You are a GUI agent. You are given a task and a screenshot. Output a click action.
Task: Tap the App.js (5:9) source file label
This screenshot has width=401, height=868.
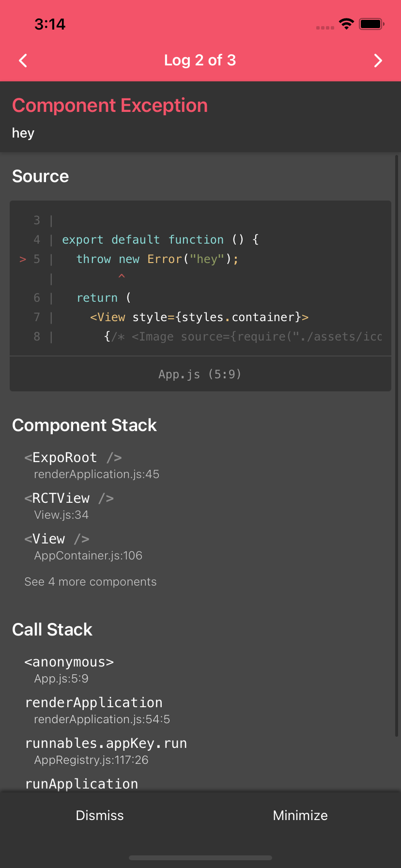(200, 374)
